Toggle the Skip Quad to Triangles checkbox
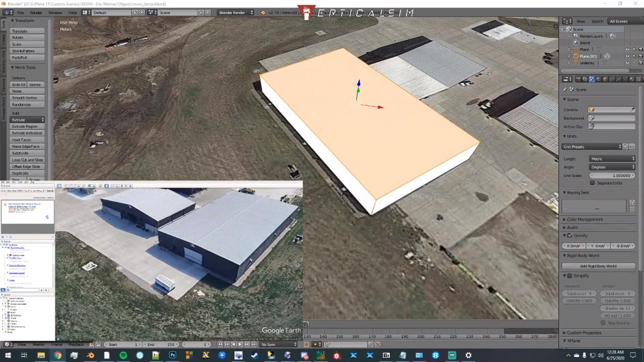The width and height of the screenshot is (644, 362). tap(603, 323)
